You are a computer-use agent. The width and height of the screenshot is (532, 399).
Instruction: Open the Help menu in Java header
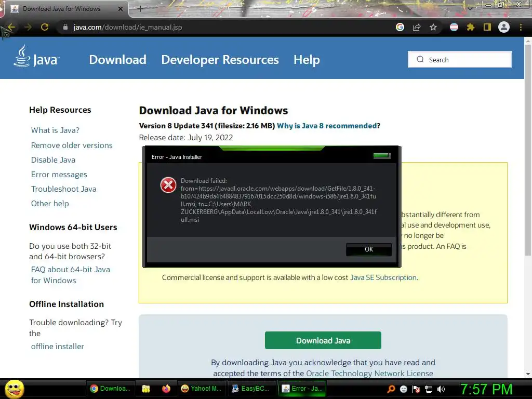(307, 60)
